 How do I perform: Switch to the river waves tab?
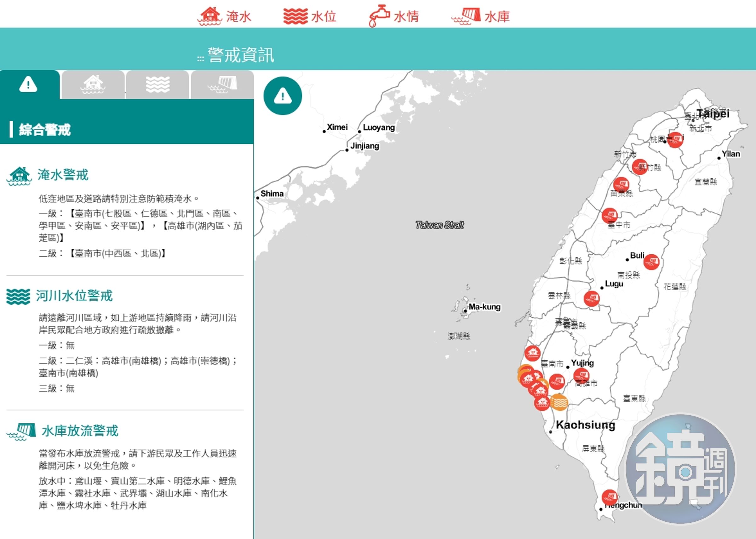157,84
